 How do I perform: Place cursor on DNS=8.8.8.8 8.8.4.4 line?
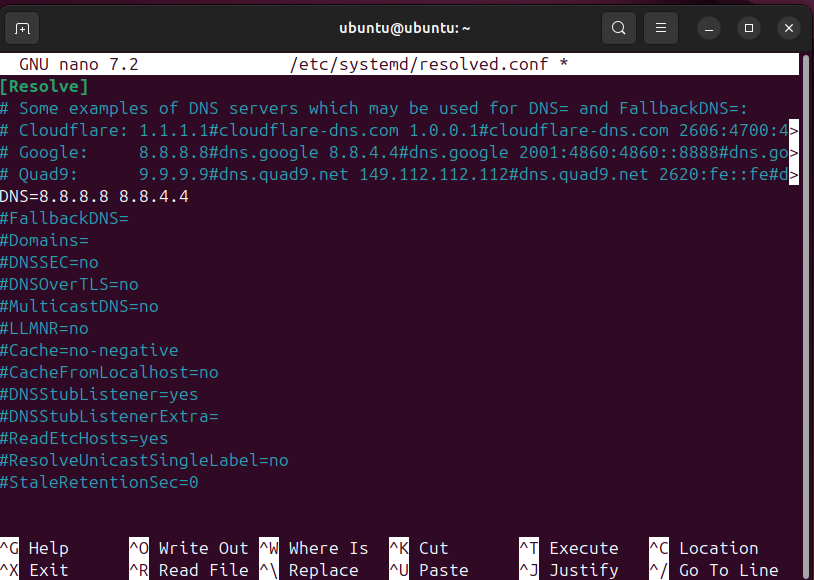tap(94, 196)
